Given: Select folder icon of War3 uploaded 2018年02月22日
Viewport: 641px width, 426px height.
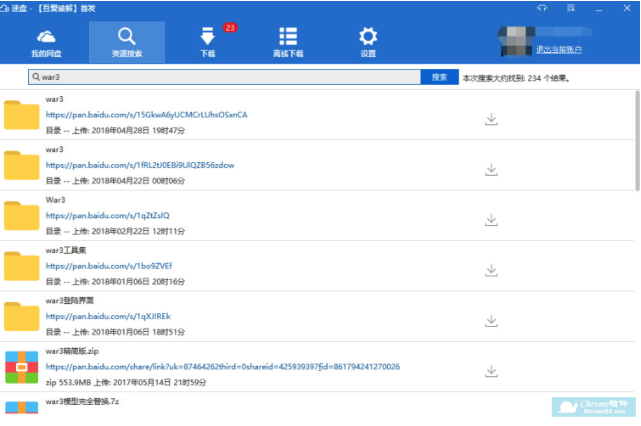Looking at the screenshot, I should 22,215.
